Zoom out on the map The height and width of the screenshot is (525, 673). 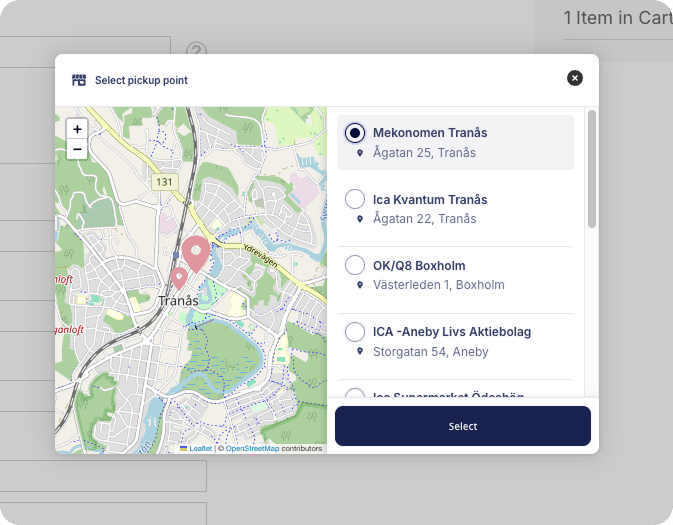click(77, 149)
